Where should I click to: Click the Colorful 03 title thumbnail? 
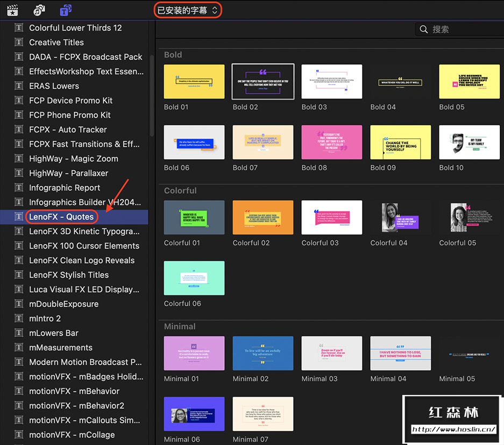pos(332,217)
